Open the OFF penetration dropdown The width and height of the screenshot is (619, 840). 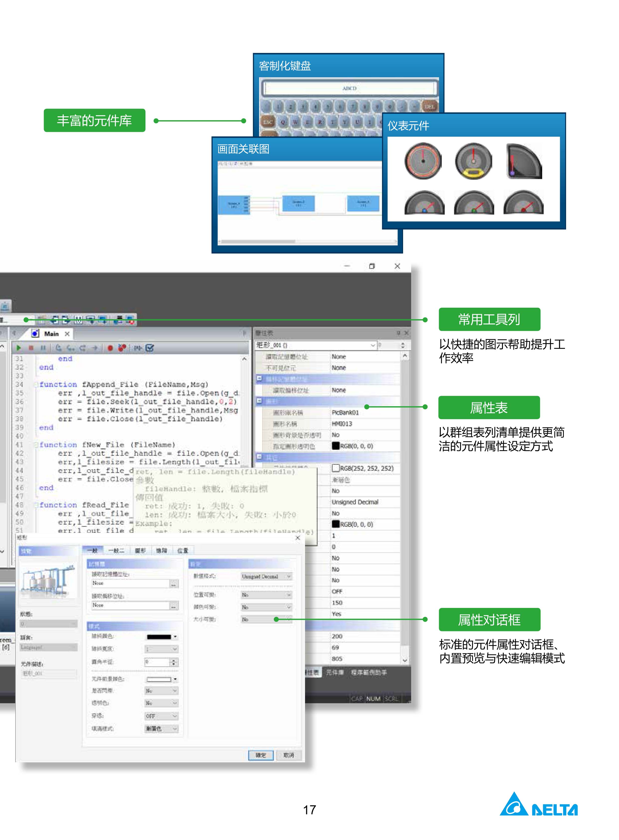tap(161, 716)
